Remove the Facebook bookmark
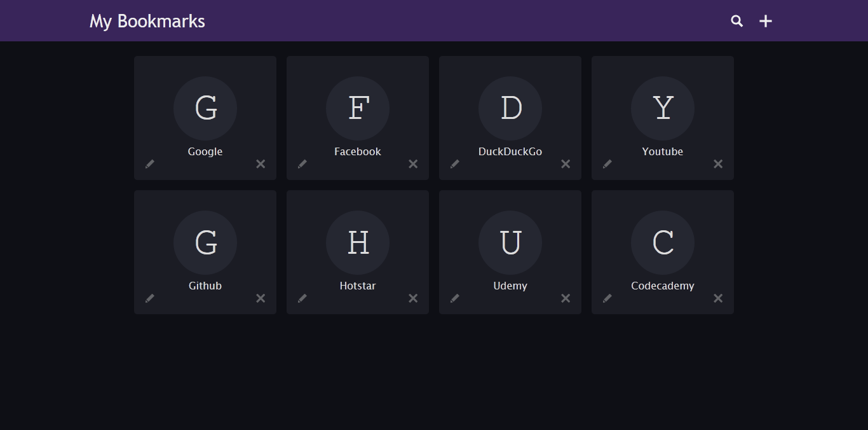The width and height of the screenshot is (868, 430). [413, 164]
